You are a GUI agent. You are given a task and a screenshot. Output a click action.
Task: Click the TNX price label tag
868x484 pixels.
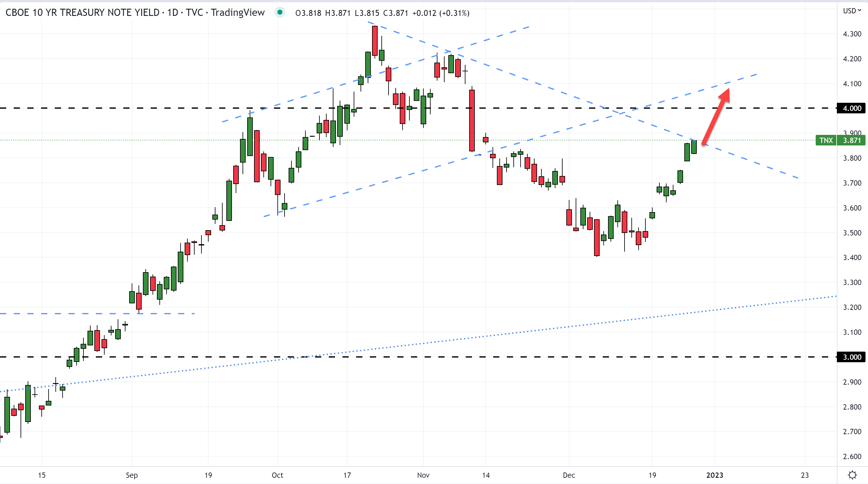point(826,140)
